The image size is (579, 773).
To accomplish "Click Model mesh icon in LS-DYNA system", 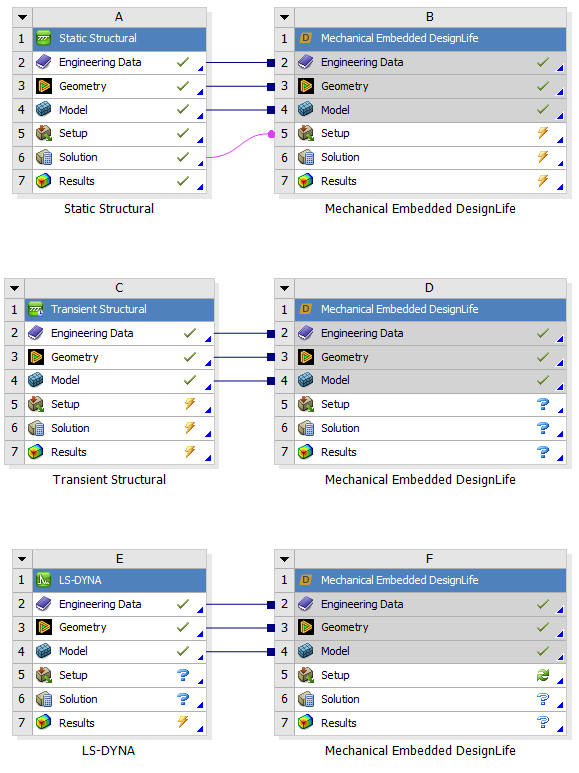I will click(43, 651).
